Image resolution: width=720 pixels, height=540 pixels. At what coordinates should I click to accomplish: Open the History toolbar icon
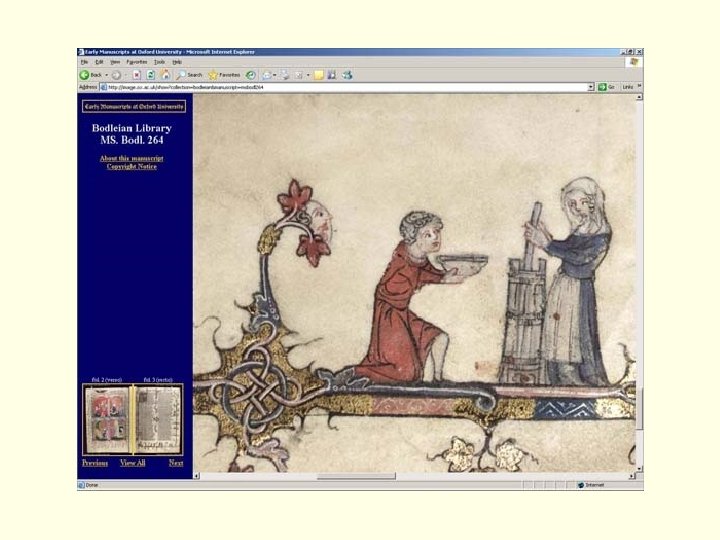tap(250, 75)
